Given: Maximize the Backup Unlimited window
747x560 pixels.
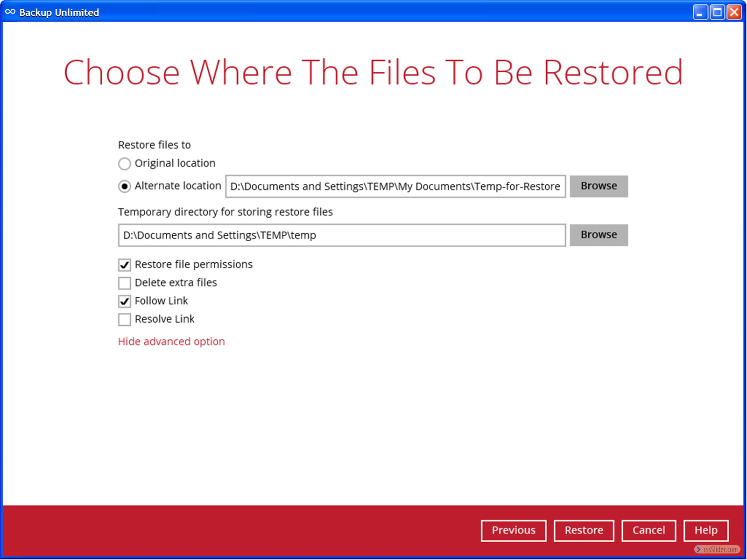Looking at the screenshot, I should click(717, 12).
